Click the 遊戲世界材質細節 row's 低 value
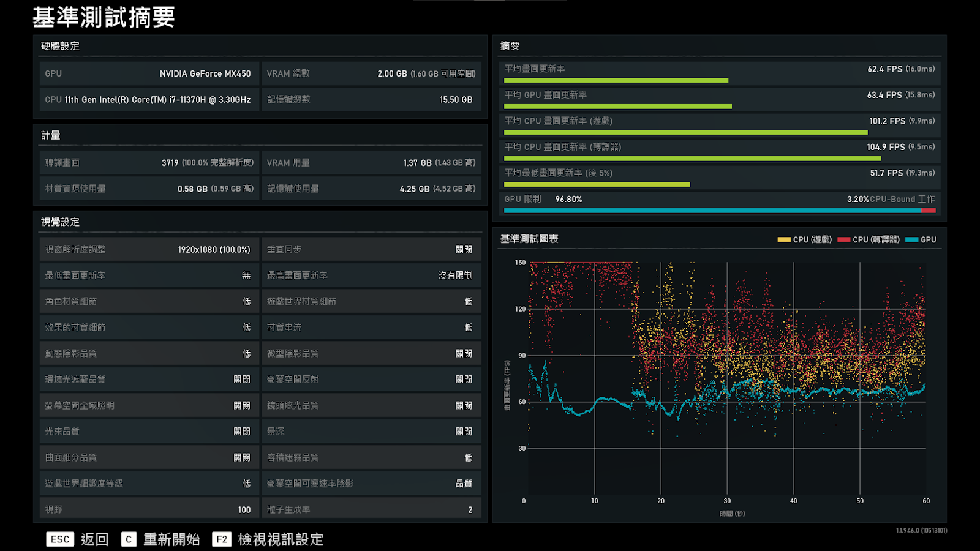This screenshot has height=551, width=980. click(469, 302)
